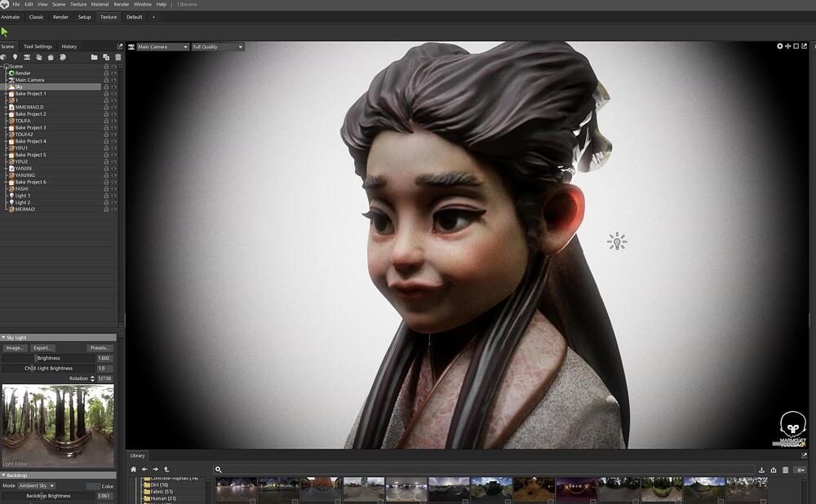816x504 pixels.
Task: Expand the Bake Project 1 tree node
Action: (x=7, y=94)
